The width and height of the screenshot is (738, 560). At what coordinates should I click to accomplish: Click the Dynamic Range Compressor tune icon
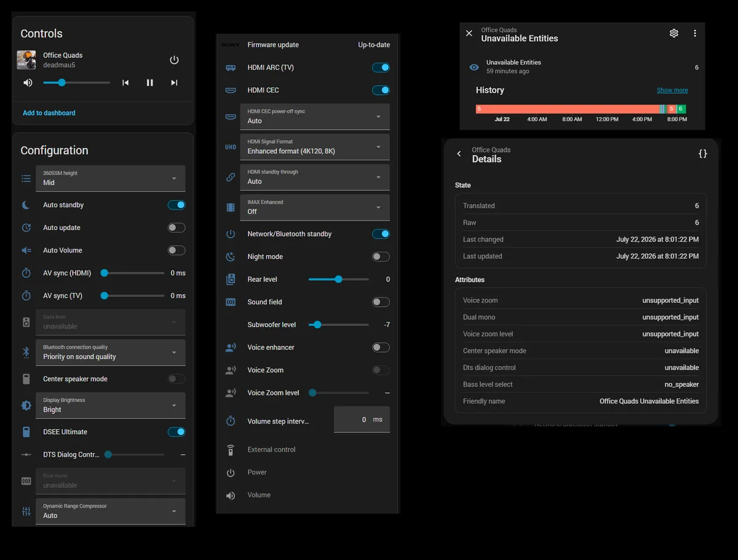[26, 511]
